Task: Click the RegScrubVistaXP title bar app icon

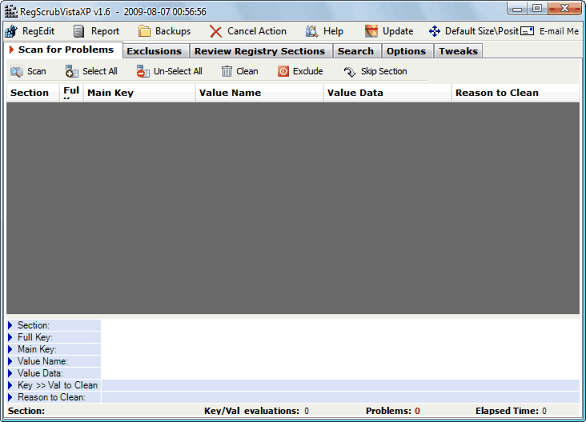Action: (x=11, y=12)
